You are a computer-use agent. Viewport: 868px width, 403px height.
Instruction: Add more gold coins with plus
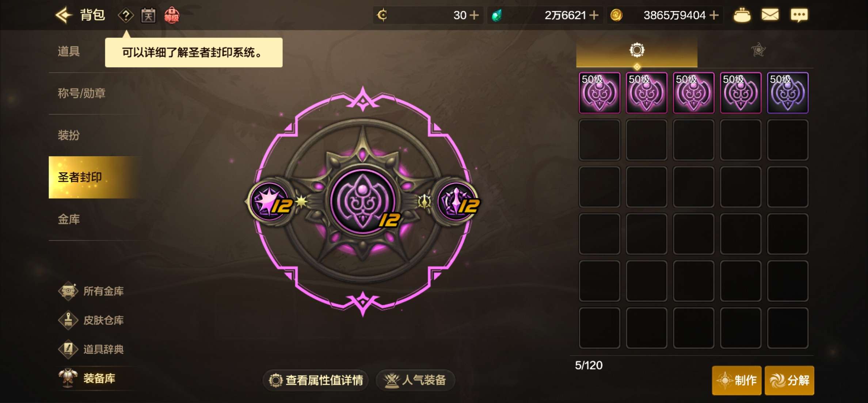(714, 15)
